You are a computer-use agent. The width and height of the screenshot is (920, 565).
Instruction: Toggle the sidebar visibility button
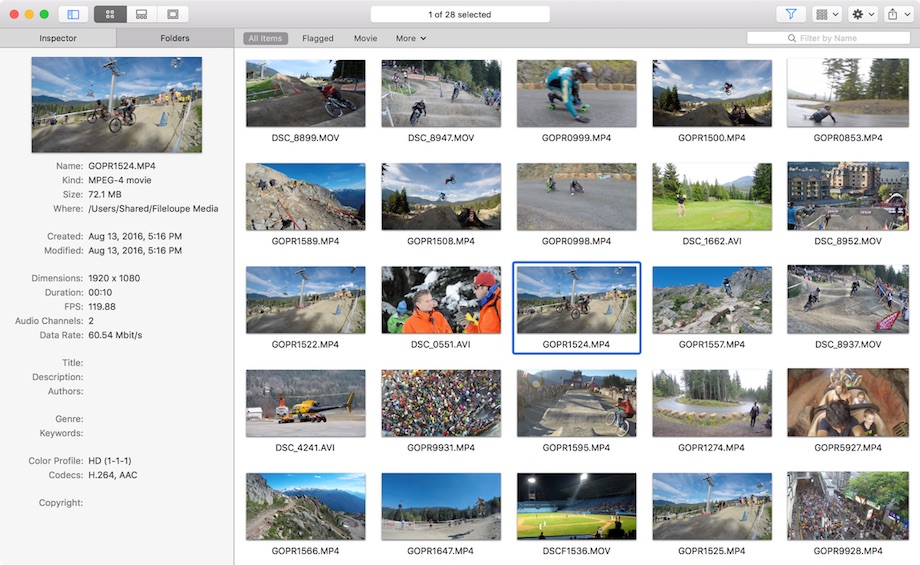pyautogui.click(x=73, y=14)
